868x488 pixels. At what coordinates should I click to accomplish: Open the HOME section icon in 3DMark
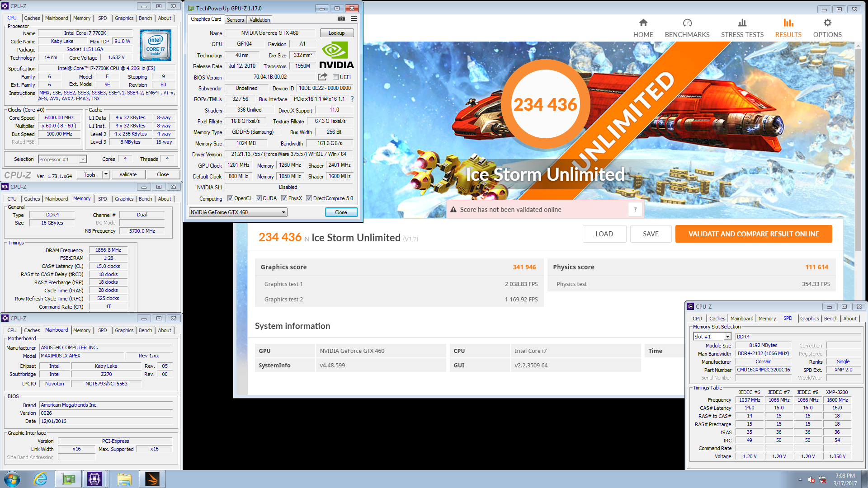[643, 23]
